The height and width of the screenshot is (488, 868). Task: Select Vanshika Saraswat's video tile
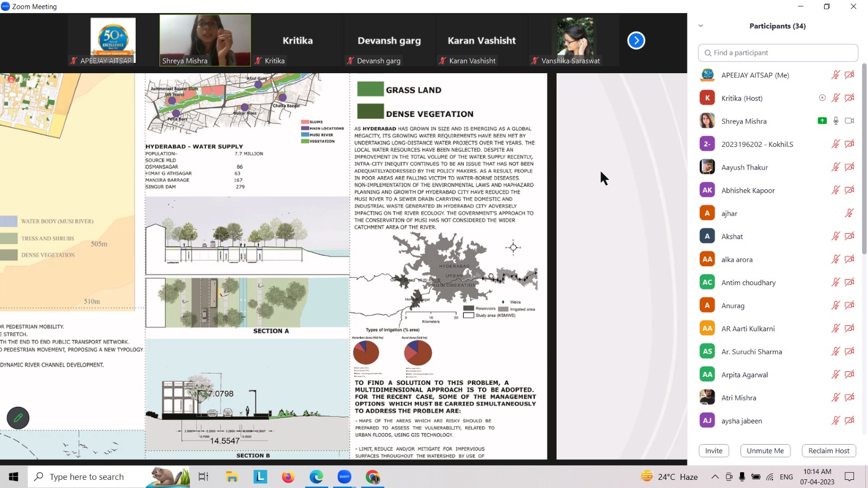(574, 40)
